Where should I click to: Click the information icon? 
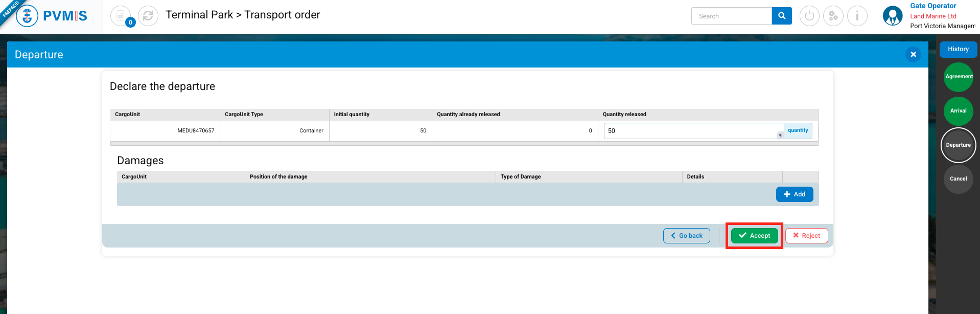[x=857, y=16]
